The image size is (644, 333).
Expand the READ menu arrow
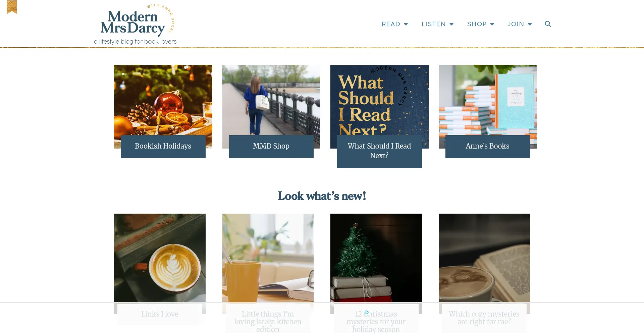point(406,24)
